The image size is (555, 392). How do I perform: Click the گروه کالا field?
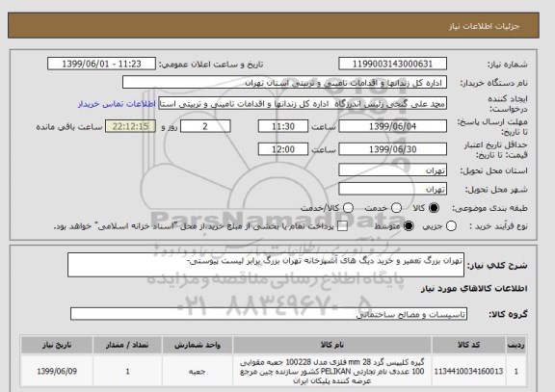click(269, 314)
